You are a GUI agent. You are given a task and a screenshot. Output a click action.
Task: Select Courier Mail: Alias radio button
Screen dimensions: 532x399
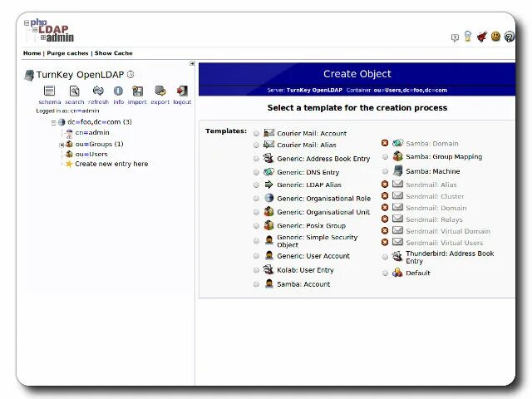256,145
